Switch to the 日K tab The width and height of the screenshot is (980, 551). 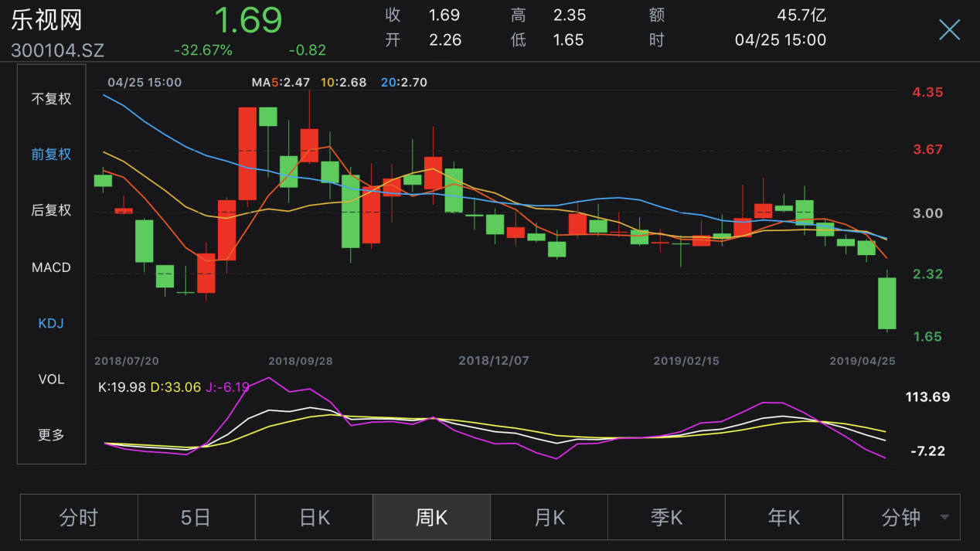point(314,517)
